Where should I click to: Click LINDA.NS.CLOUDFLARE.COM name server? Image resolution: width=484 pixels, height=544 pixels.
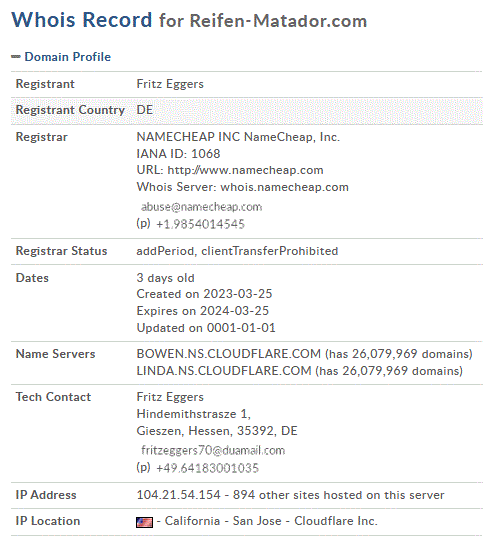tap(224, 371)
